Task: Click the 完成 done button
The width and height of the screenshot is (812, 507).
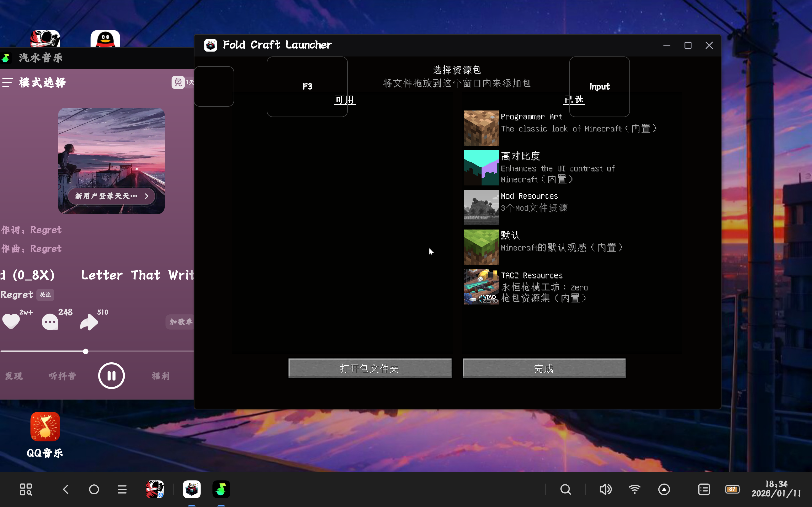Action: [x=544, y=368]
